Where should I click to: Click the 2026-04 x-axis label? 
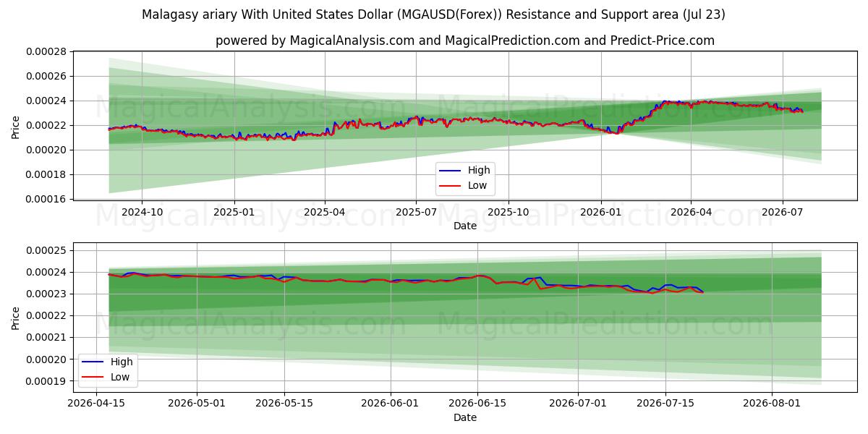tap(691, 212)
